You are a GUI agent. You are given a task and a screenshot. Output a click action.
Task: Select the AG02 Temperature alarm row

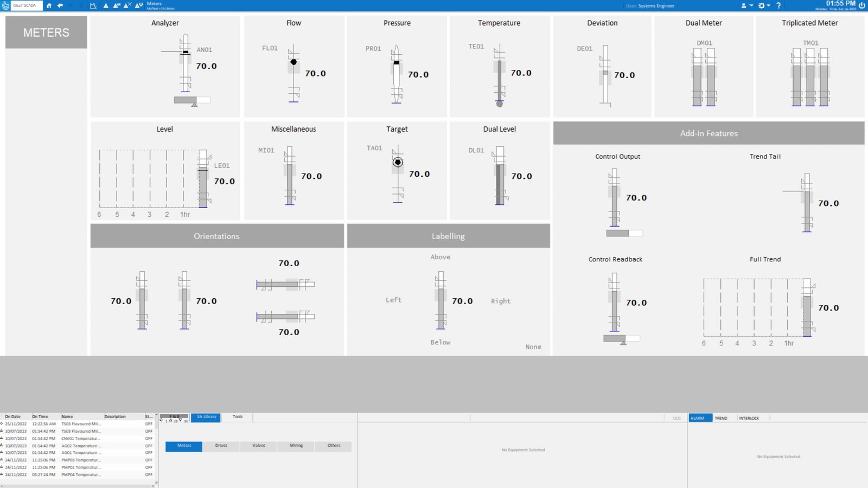click(76, 446)
